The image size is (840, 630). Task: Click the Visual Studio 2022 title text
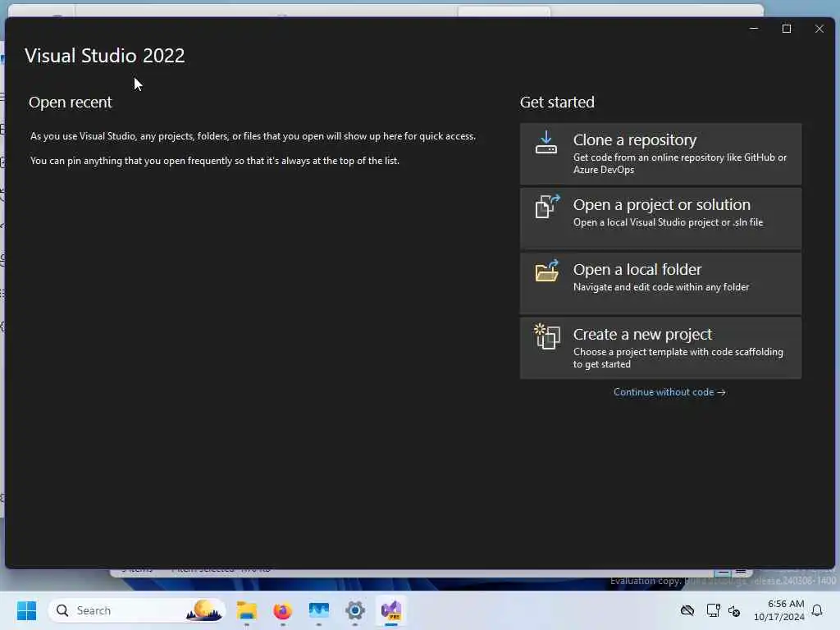tap(105, 56)
